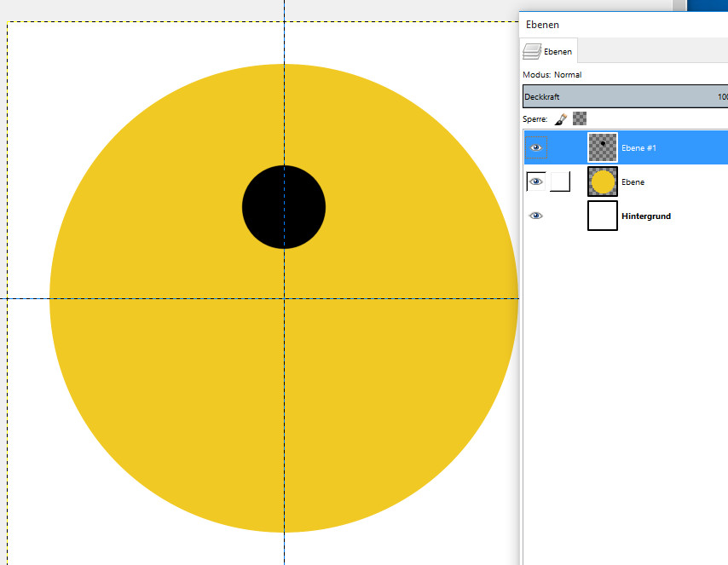Select the layer named Ebene
This screenshot has height=565, width=728.
[x=633, y=182]
